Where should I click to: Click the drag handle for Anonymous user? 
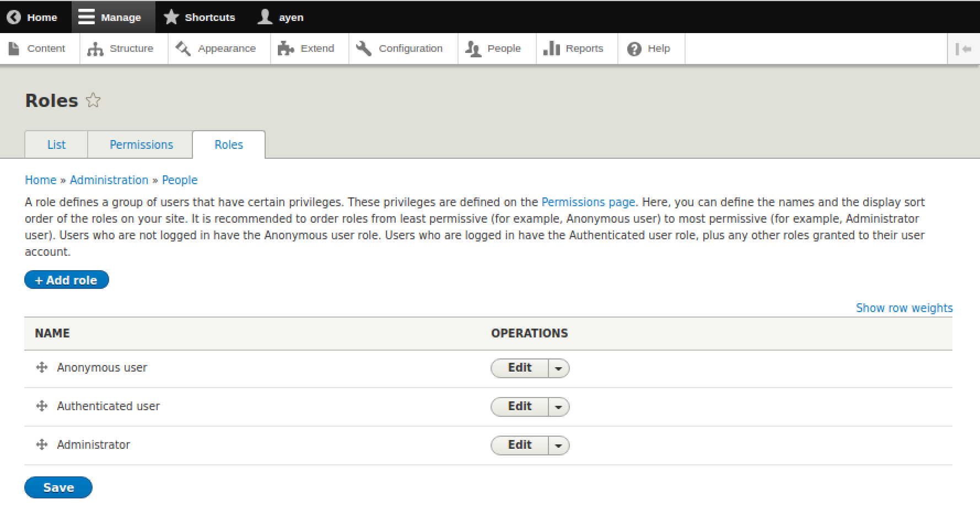42,368
